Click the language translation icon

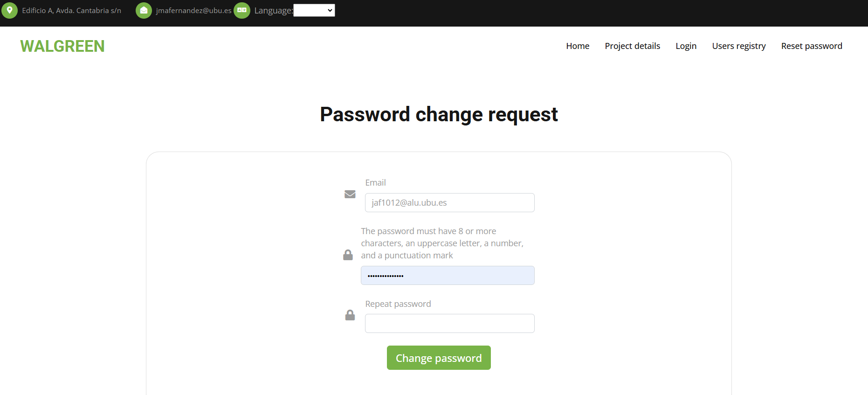pyautogui.click(x=242, y=10)
